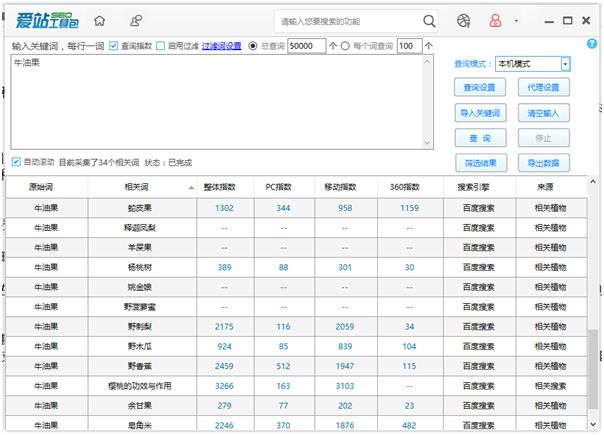The width and height of the screenshot is (604, 435).
Task: Sort by the 移动指数 column header
Action: coord(346,187)
